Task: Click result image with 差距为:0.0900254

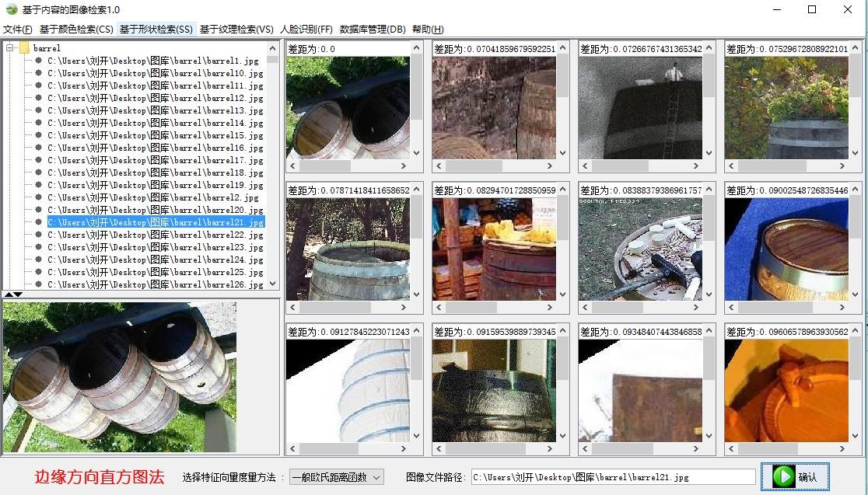Action: click(x=786, y=249)
